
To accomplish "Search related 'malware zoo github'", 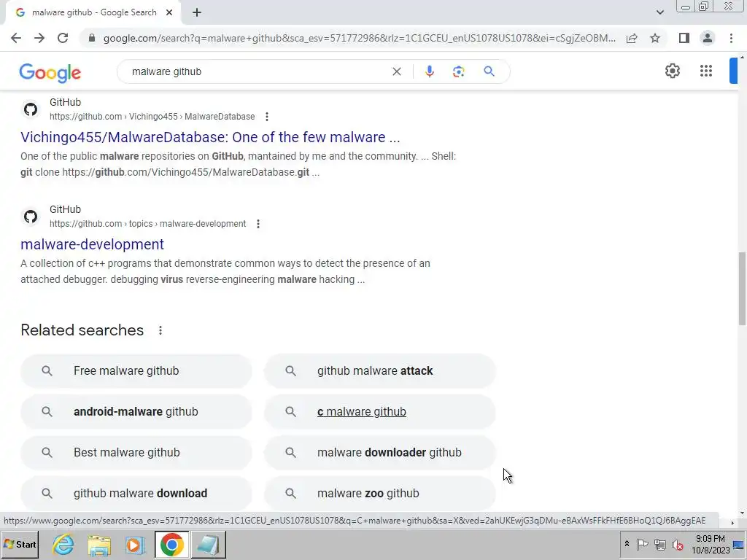I will click(380, 494).
